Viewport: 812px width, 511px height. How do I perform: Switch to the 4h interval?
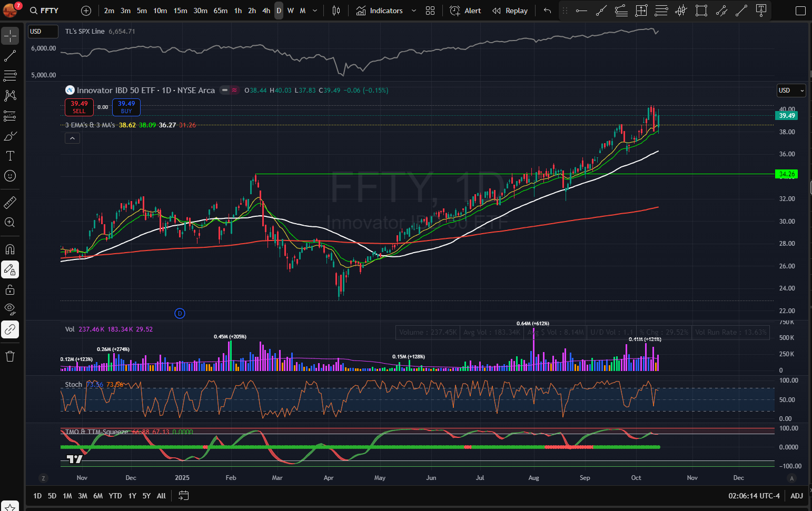point(266,11)
